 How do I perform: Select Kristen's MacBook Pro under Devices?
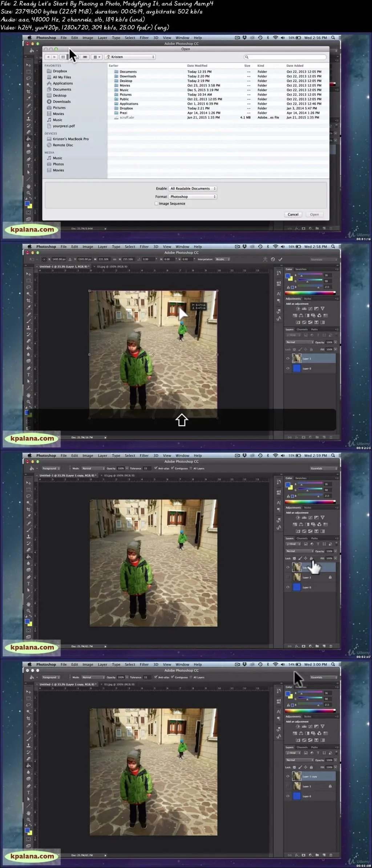(x=71, y=139)
